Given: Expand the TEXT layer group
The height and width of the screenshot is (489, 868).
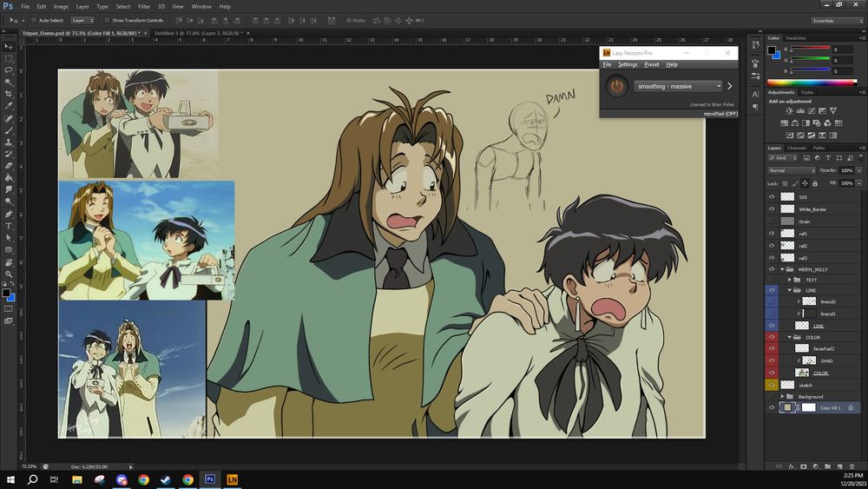Looking at the screenshot, I should (x=790, y=280).
